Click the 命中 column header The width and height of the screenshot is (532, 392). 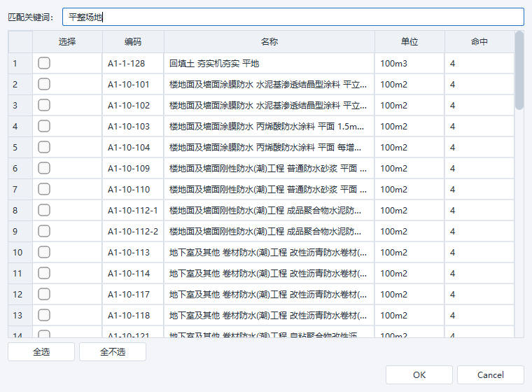(x=479, y=42)
